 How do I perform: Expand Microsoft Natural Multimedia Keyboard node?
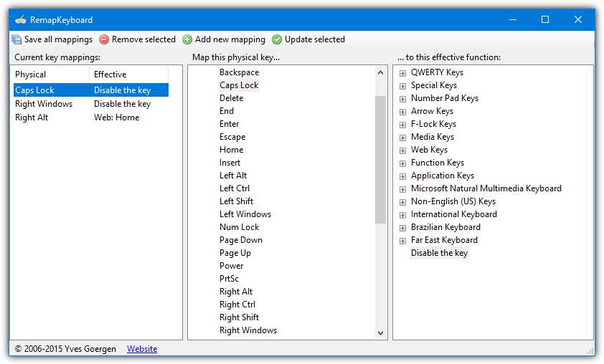point(402,189)
